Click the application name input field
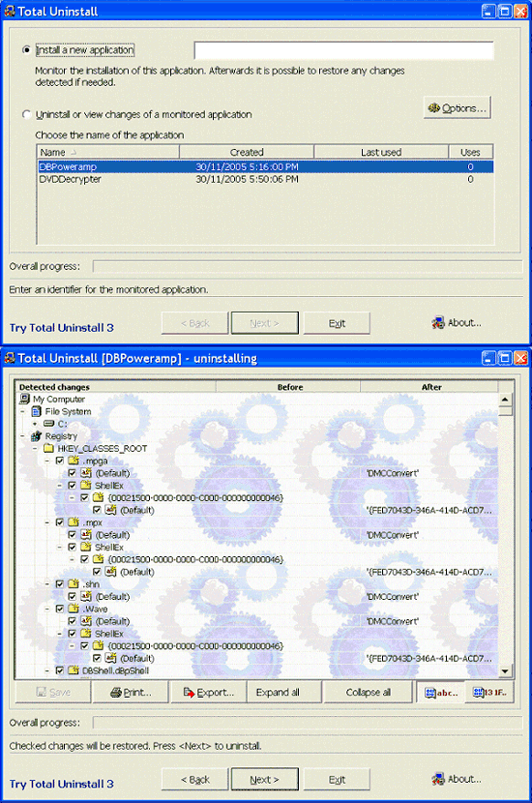 click(343, 50)
